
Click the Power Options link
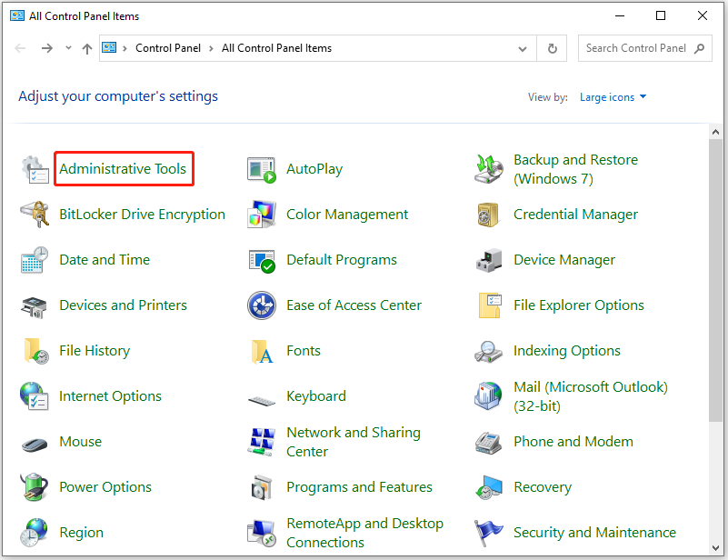pos(105,487)
